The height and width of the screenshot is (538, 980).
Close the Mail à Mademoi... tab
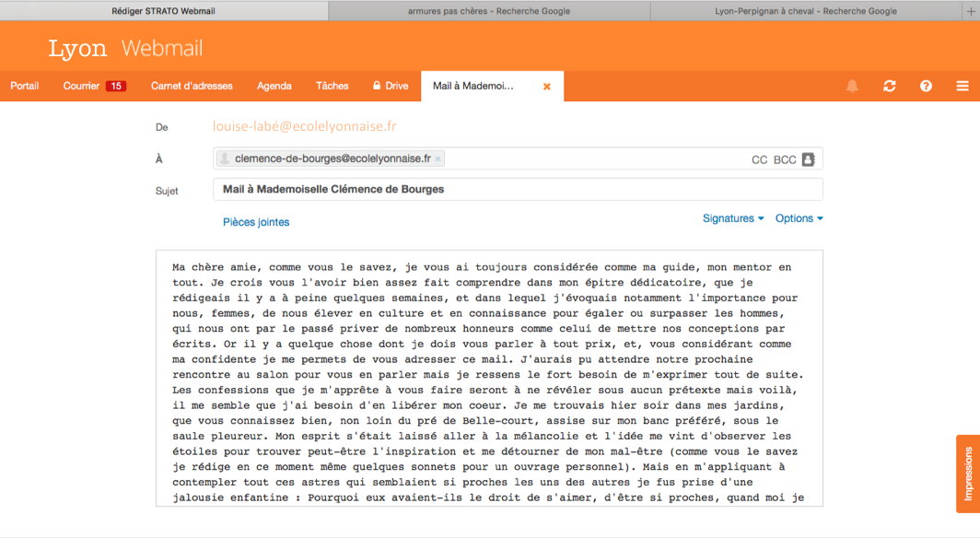point(547,87)
